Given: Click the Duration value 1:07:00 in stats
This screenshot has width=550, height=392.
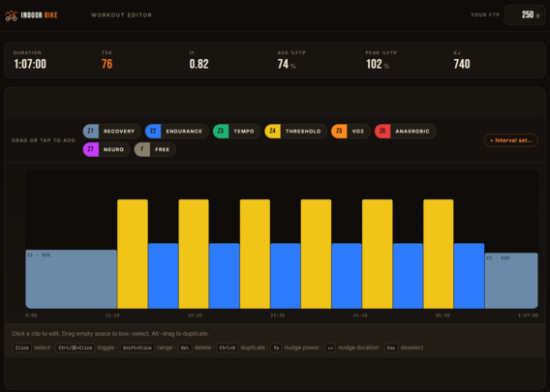Looking at the screenshot, I should [x=30, y=64].
